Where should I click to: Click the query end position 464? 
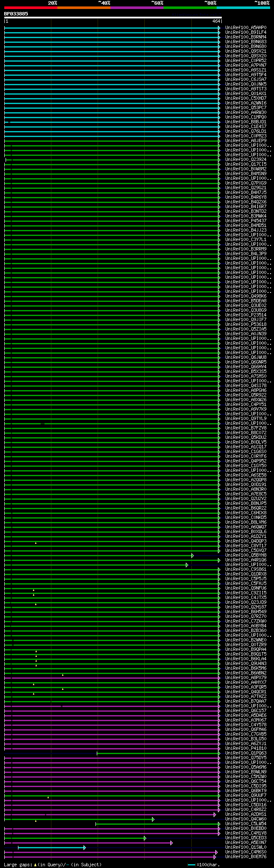(216, 21)
